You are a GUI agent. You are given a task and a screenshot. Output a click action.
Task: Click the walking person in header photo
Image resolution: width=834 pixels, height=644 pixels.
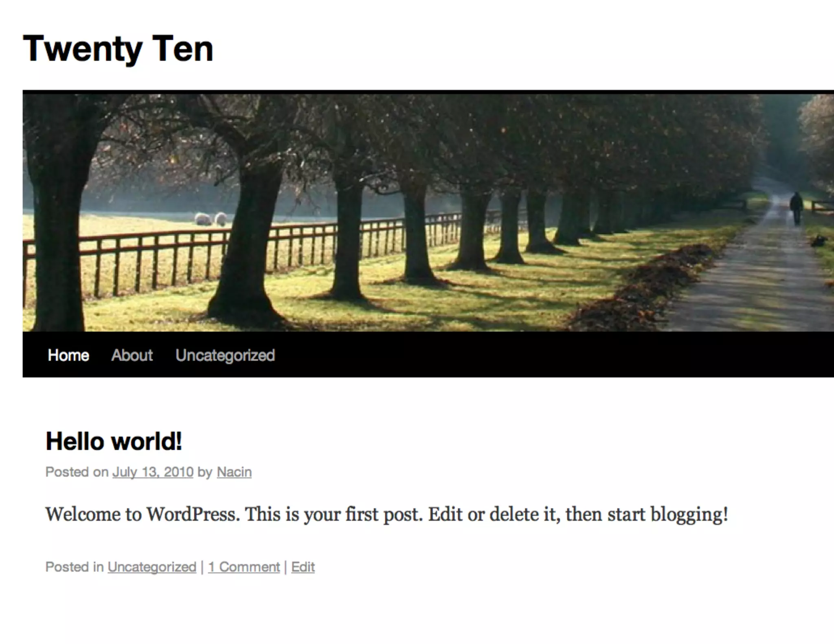coord(796,208)
